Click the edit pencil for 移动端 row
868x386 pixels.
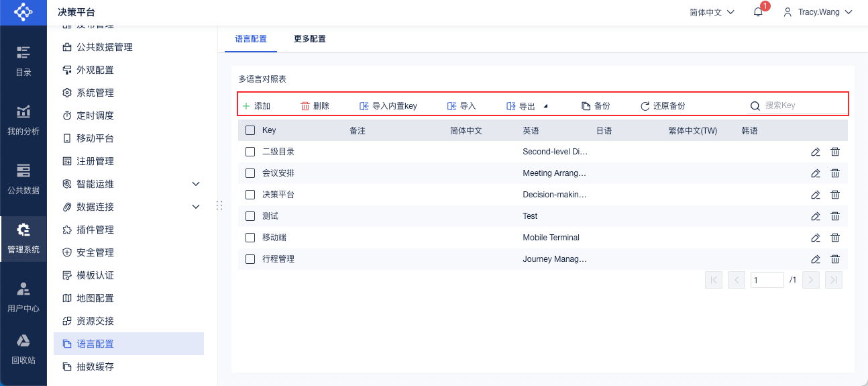tap(816, 238)
